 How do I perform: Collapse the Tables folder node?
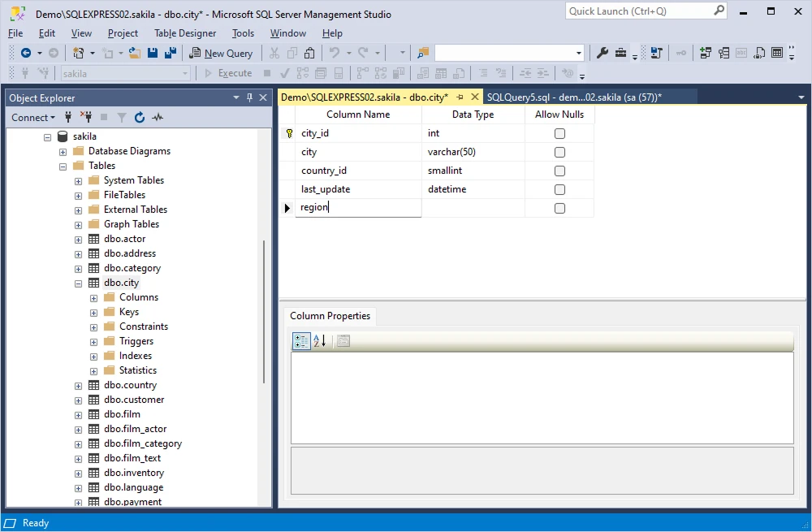pos(63,167)
